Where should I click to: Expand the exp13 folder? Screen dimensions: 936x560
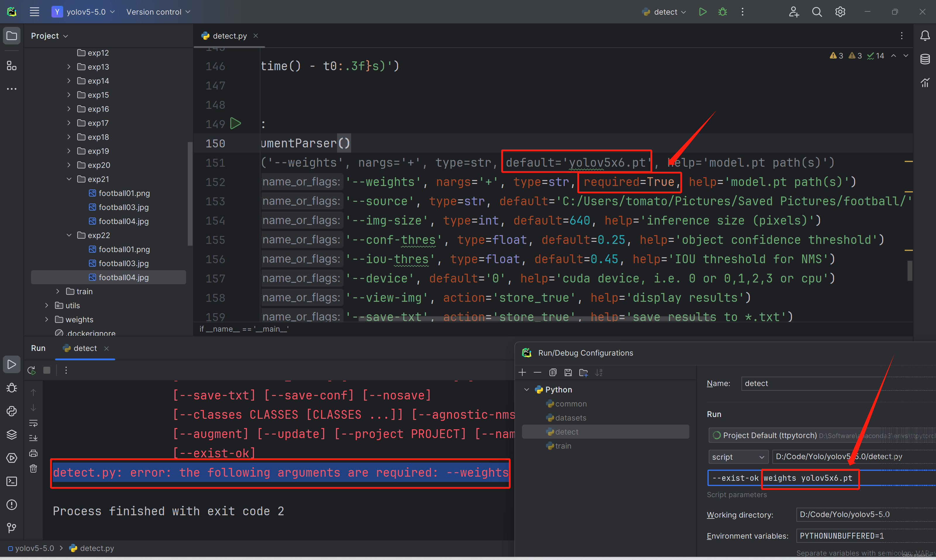(x=69, y=67)
